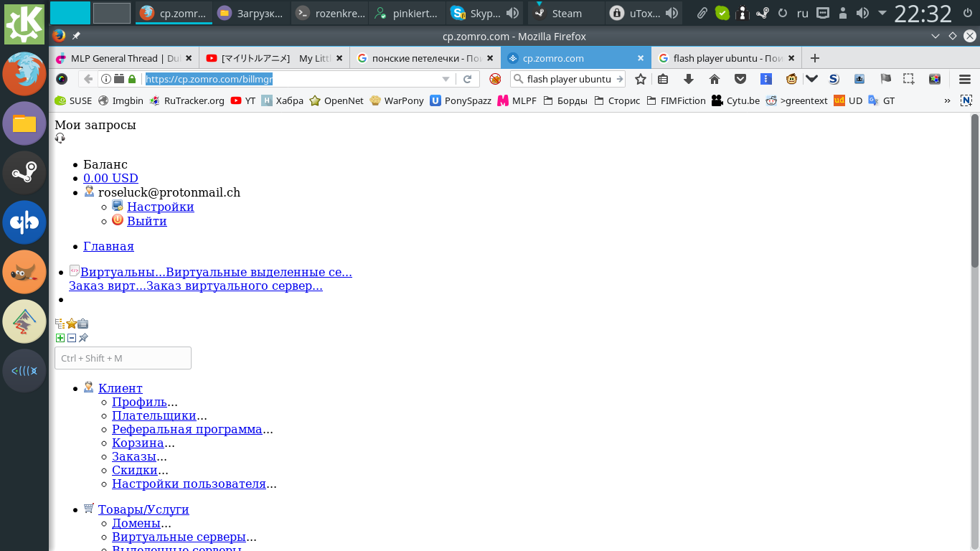Open the RuTracker.org bookmark
Image resolution: width=980 pixels, height=551 pixels.
[187, 100]
